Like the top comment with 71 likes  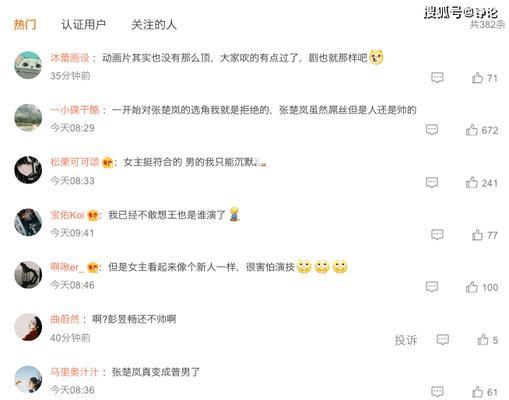coord(477,78)
